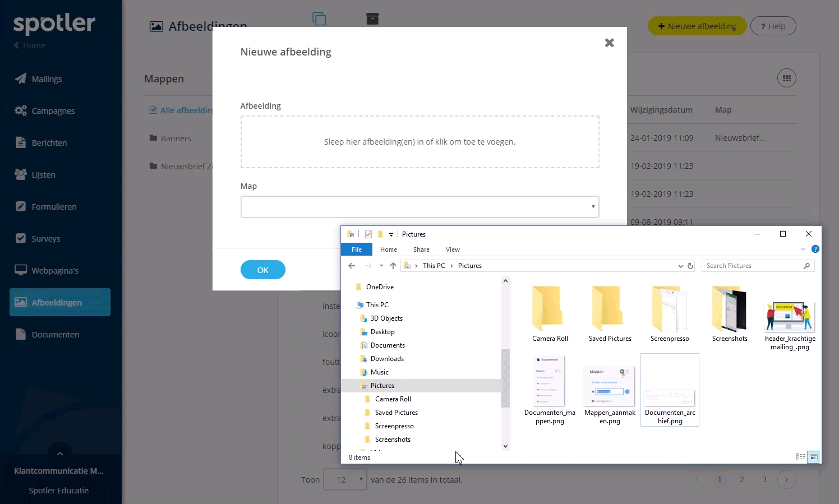
Task: Select Afbeeldingen in the sidebar
Action: (x=60, y=302)
